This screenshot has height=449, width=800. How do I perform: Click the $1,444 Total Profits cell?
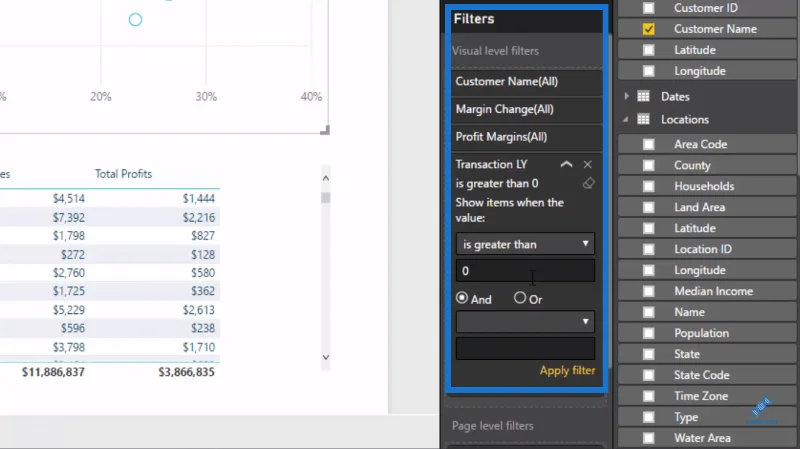click(199, 198)
